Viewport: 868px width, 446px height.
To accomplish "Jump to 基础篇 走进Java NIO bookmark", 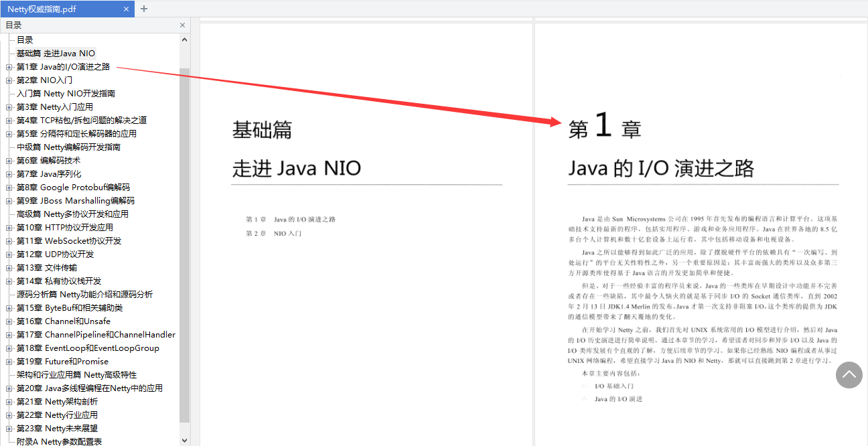I will click(x=56, y=54).
